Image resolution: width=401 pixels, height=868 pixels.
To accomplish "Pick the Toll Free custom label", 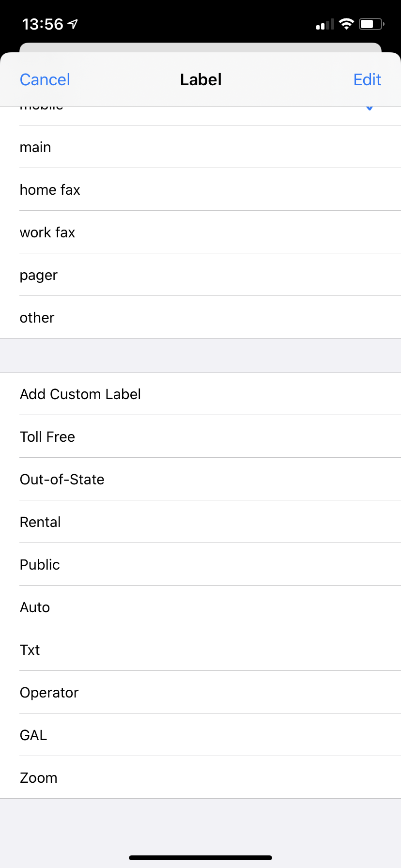I will pyautogui.click(x=200, y=436).
